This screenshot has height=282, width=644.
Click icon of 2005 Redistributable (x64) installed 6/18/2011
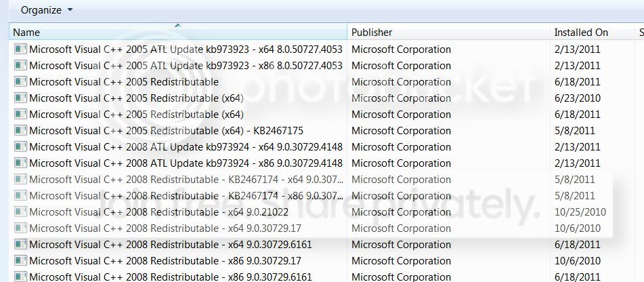20,115
